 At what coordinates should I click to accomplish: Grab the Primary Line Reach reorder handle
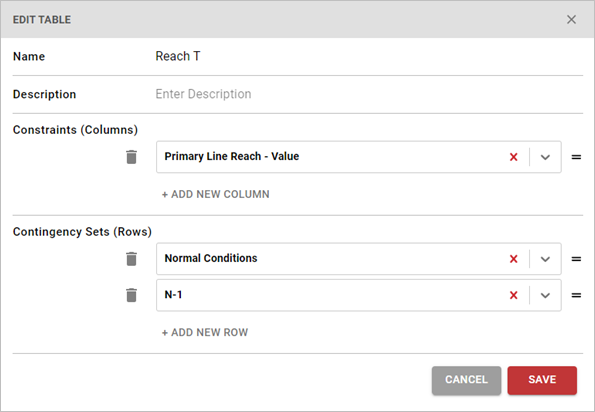coord(576,157)
